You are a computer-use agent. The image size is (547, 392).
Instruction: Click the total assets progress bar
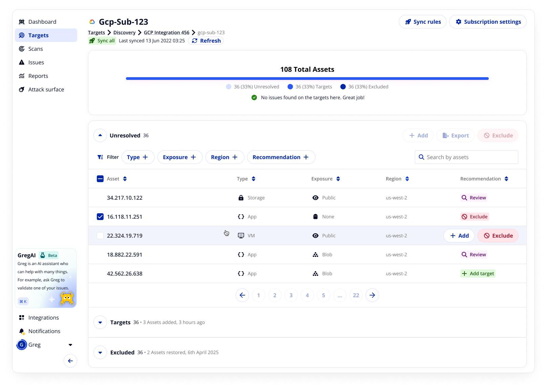tap(307, 79)
